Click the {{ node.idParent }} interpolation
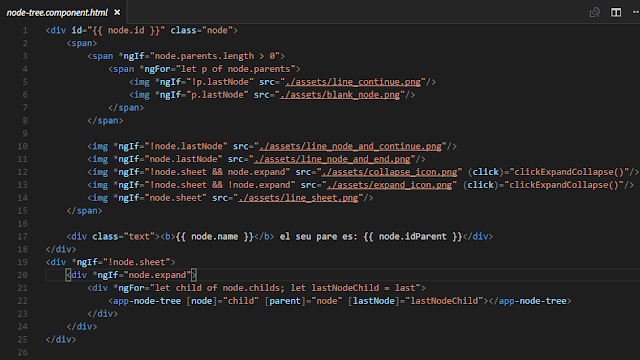640x360 pixels. tap(413, 237)
